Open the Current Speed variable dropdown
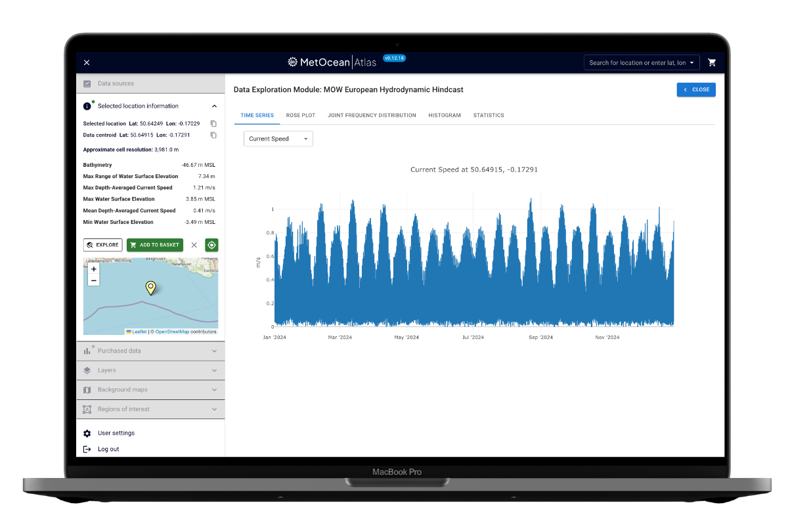This screenshot has height=532, width=788. [278, 139]
